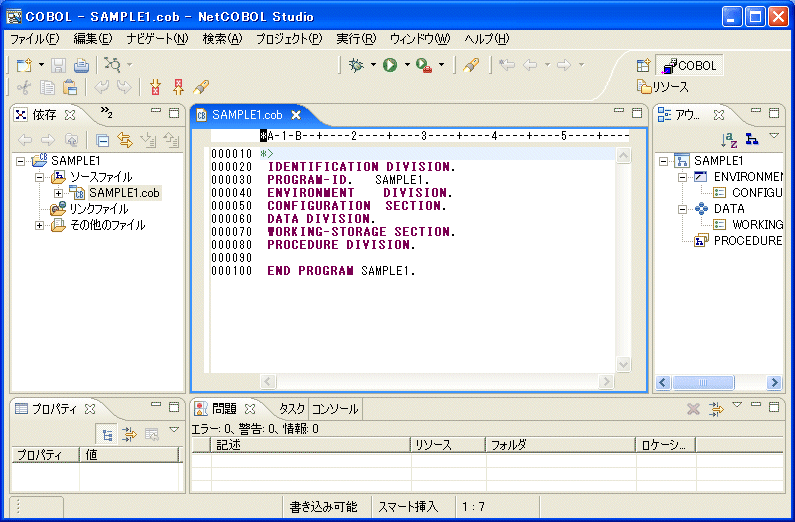Click sort alphabetically icon in outline view
Viewport: 795px width, 522px height.
point(729,139)
